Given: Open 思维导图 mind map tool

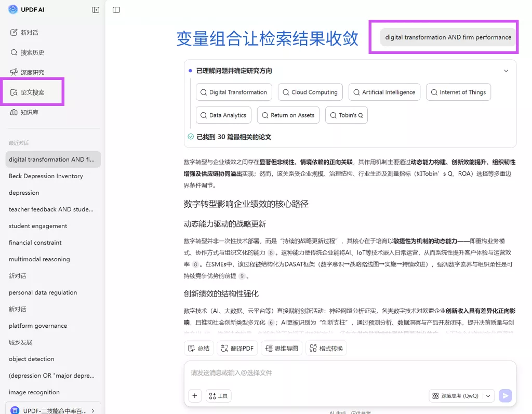Looking at the screenshot, I should pos(282,348).
